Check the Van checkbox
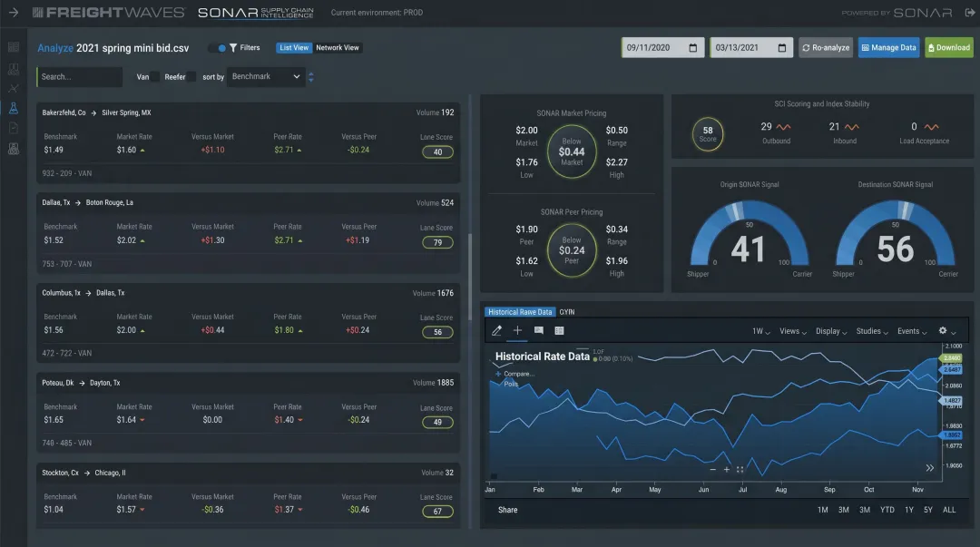Viewport: 980px width, 547px height. [x=155, y=77]
